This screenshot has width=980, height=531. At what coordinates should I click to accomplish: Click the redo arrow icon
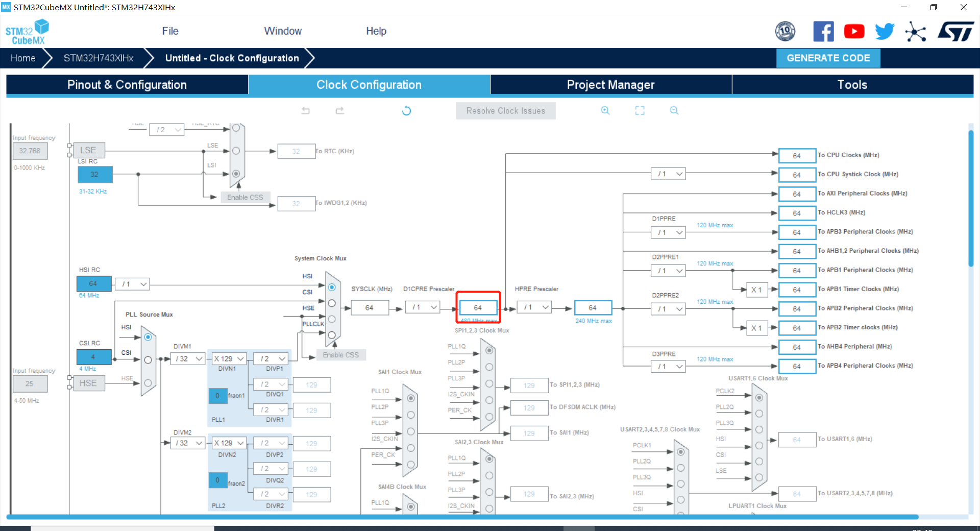pos(340,110)
